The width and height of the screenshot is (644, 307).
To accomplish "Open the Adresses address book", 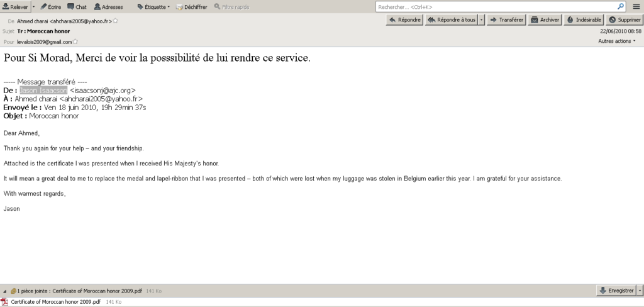I will coord(108,6).
